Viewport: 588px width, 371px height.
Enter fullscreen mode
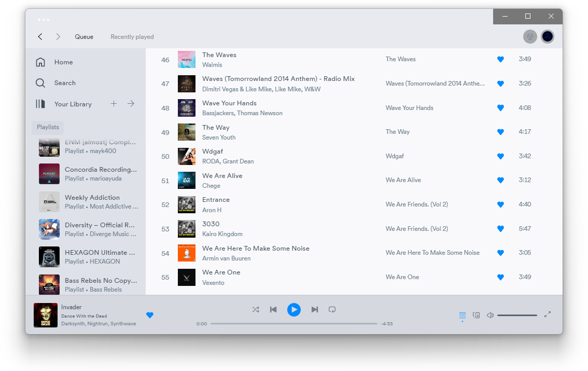point(548,314)
